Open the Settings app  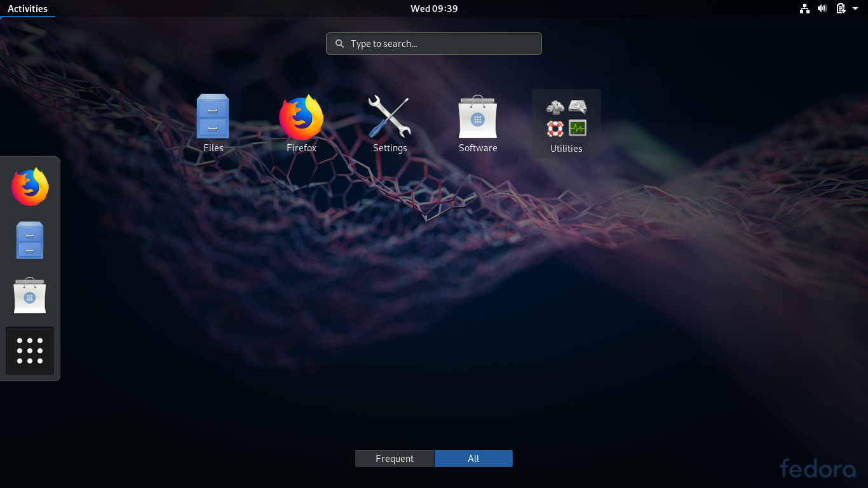click(390, 124)
